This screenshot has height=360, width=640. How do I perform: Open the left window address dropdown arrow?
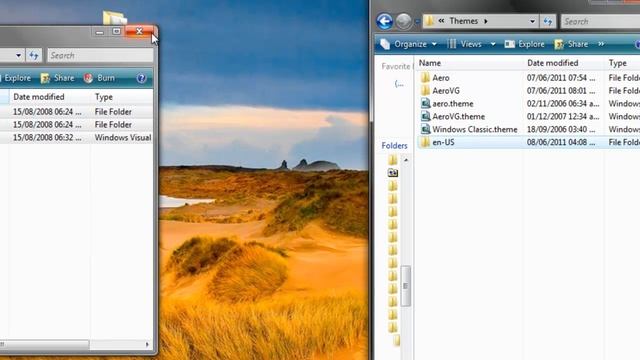click(x=18, y=56)
